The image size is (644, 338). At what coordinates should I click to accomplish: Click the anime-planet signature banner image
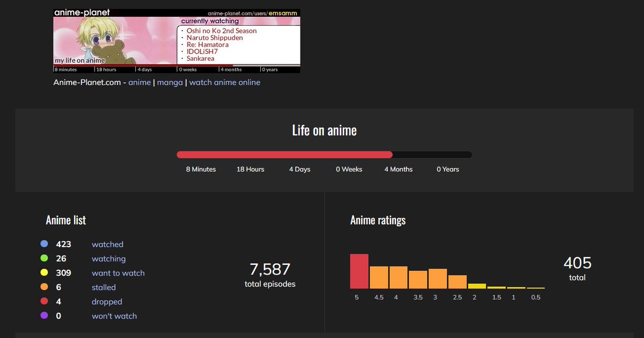[x=177, y=41]
